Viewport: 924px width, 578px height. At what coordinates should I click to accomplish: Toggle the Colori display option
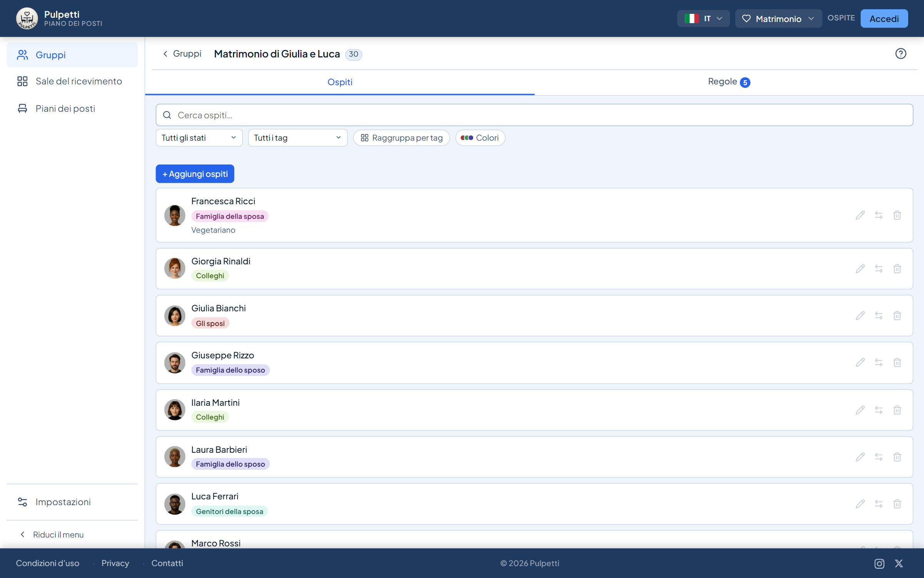pos(480,138)
